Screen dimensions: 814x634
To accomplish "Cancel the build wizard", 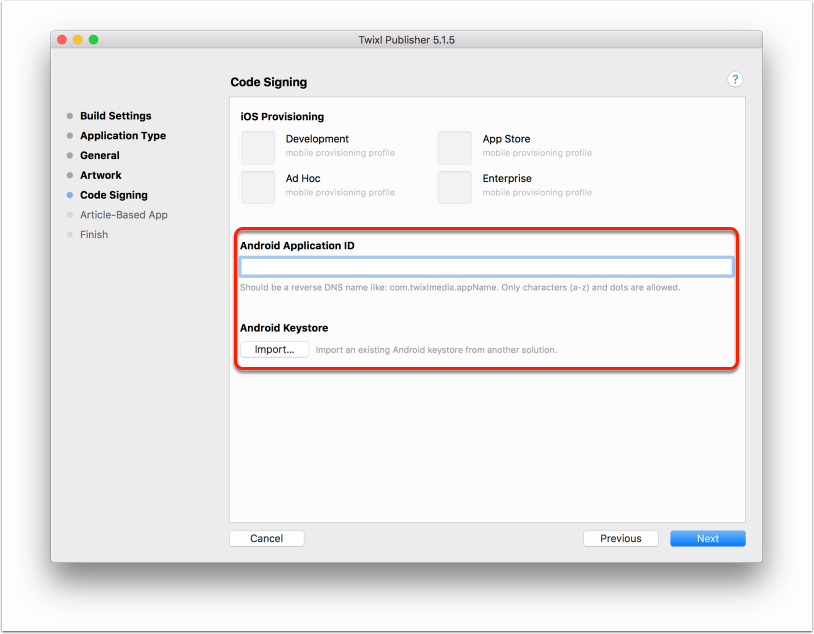I will (267, 538).
